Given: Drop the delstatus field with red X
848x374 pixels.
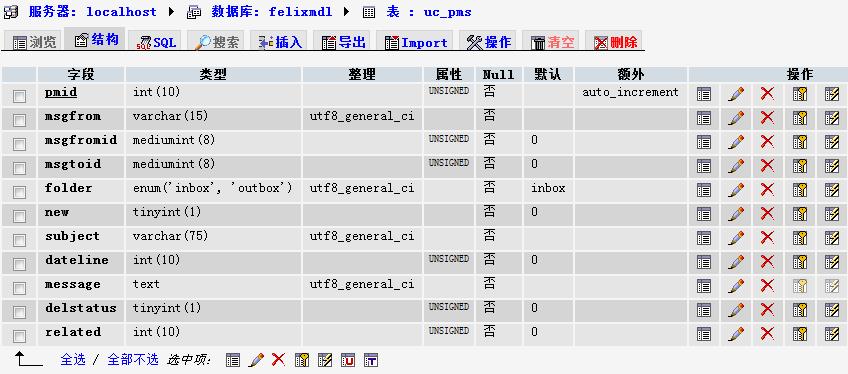Looking at the screenshot, I should pos(767,310).
